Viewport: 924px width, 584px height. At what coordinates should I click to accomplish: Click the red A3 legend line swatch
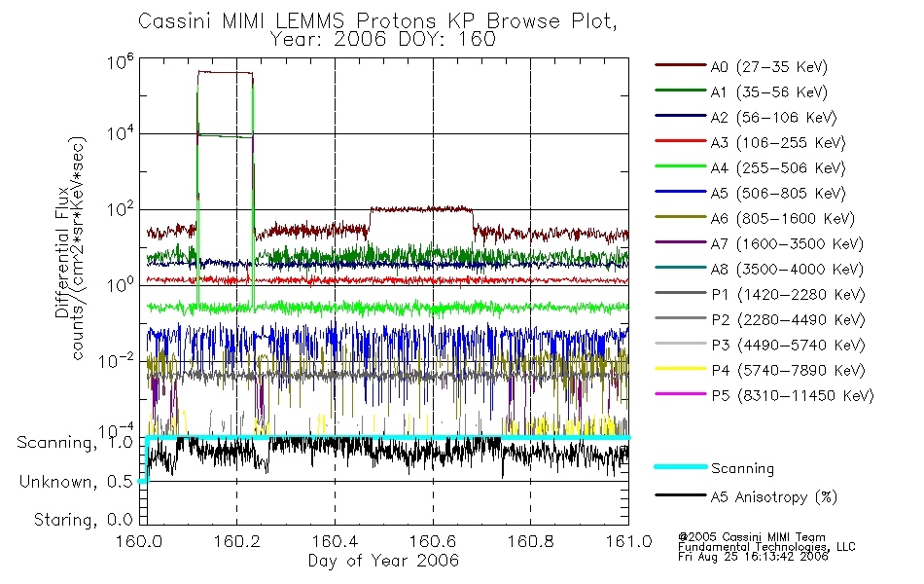pos(681,141)
